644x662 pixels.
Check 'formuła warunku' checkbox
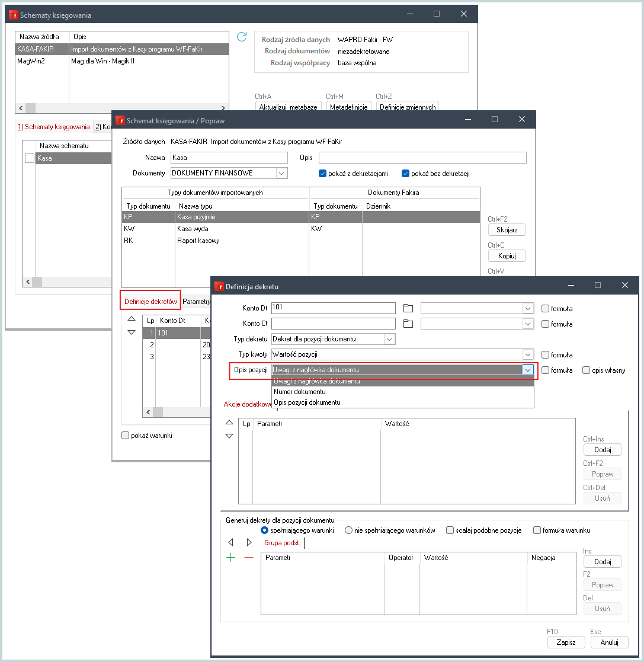[537, 530]
